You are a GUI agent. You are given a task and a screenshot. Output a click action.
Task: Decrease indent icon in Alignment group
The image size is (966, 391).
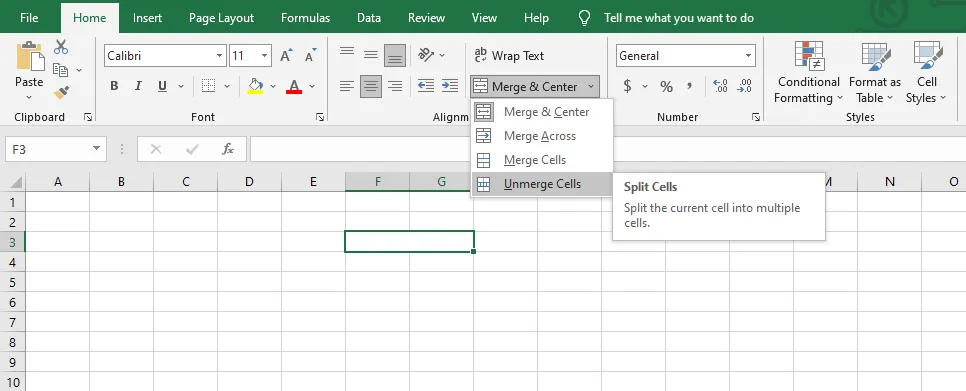pyautogui.click(x=426, y=86)
